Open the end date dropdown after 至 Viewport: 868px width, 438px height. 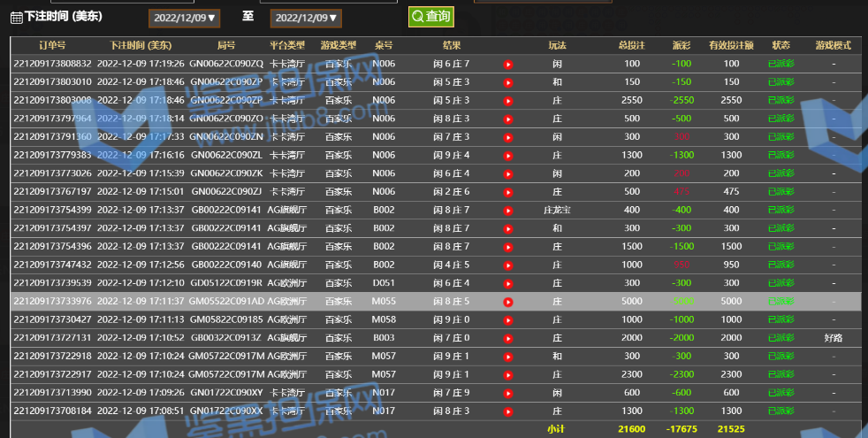(x=306, y=18)
